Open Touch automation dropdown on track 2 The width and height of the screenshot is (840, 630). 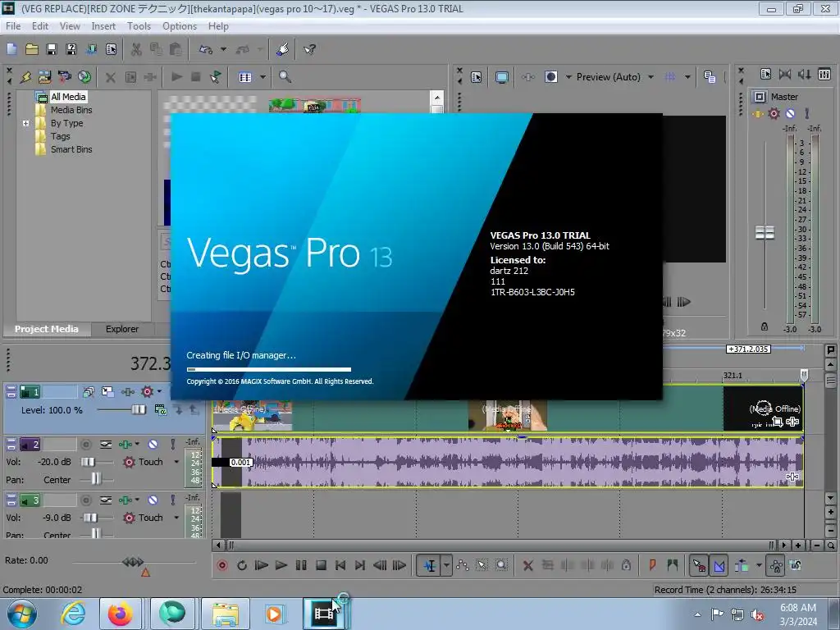(x=176, y=462)
